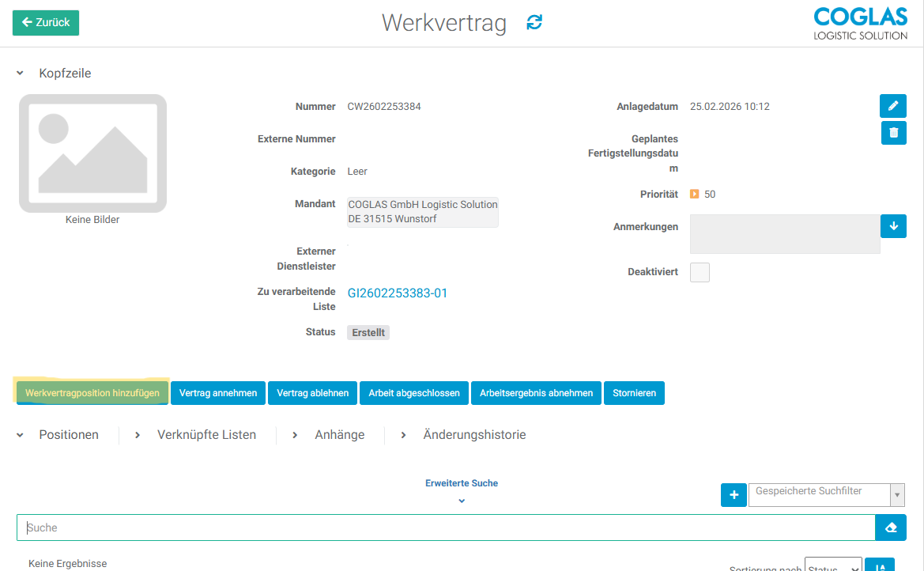
Task: Click the Keine Bilder placeholder image
Action: pos(92,153)
